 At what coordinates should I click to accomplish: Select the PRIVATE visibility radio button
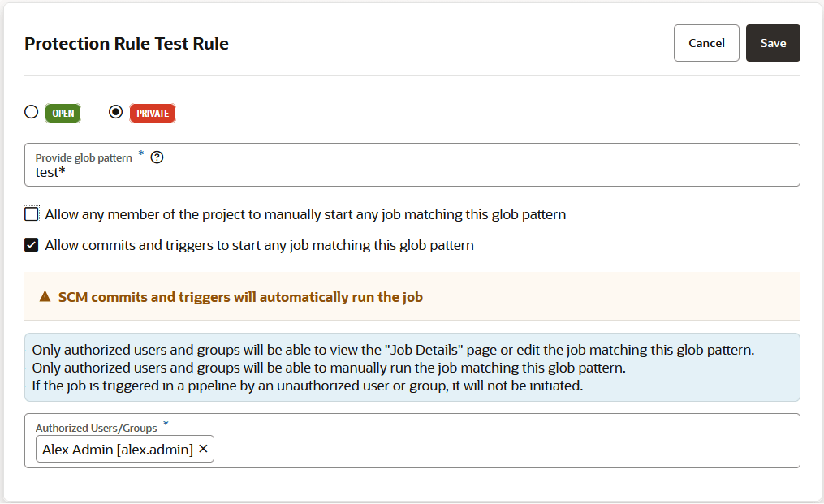[x=115, y=112]
